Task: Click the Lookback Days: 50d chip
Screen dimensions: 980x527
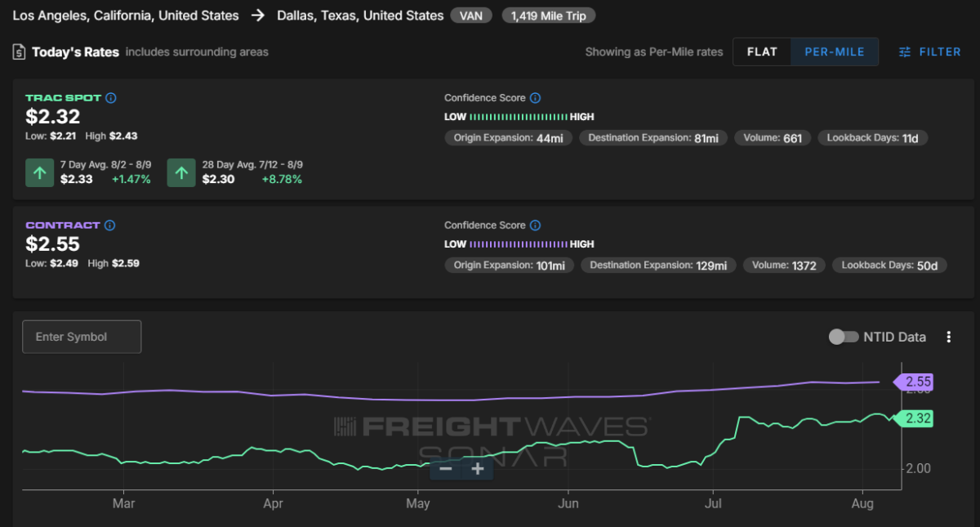Action: [889, 266]
